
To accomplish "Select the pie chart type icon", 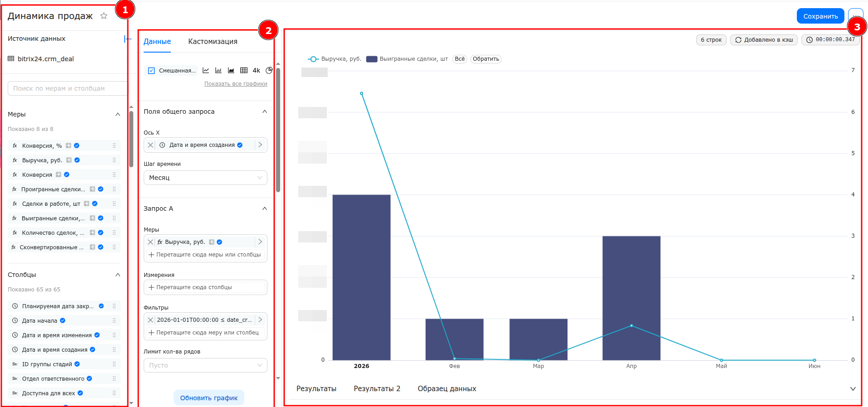I will click(269, 70).
